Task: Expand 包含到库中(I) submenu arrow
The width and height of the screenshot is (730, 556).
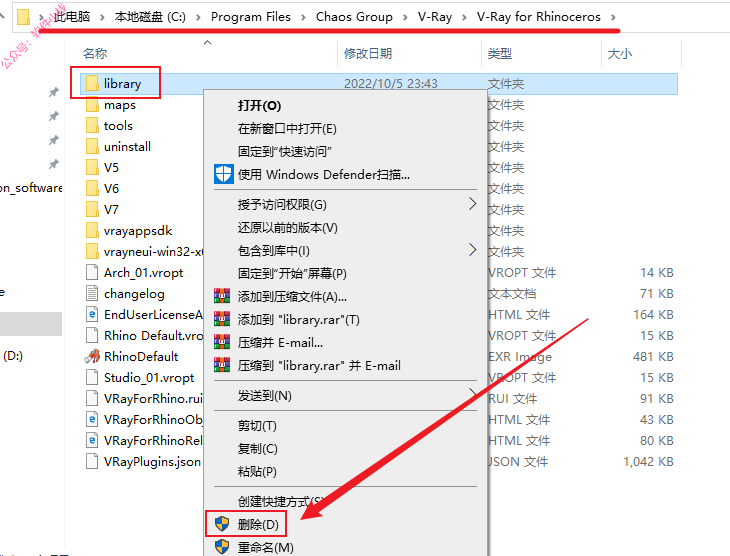Action: click(472, 250)
